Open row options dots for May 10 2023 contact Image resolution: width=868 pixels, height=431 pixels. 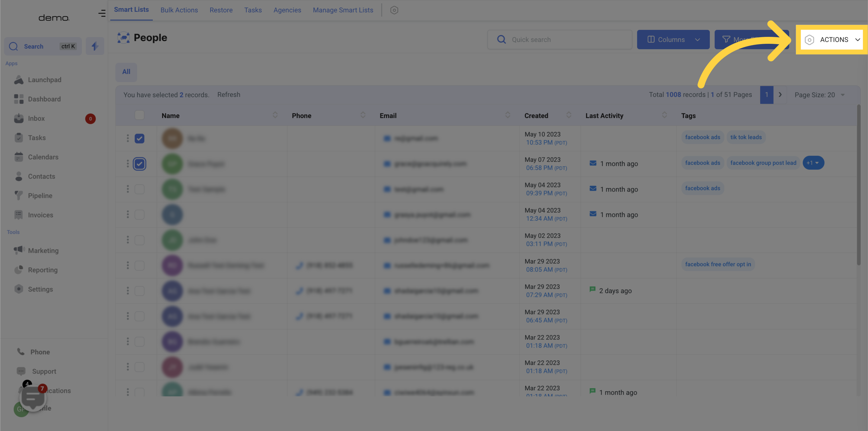127,138
